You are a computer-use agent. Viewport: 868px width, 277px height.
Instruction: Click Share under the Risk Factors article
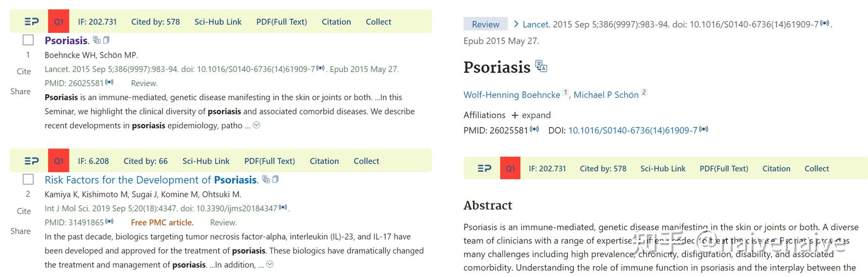[21, 231]
